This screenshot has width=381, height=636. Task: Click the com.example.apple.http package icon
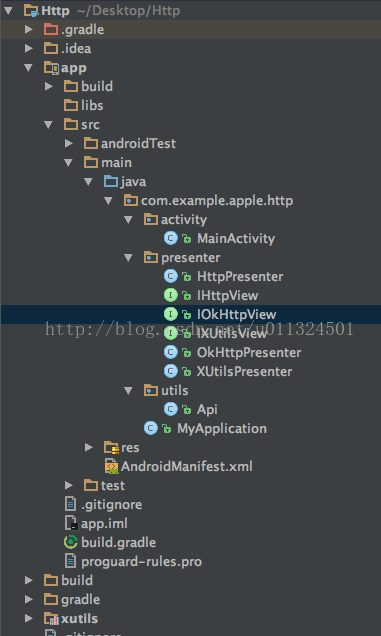[x=131, y=200]
